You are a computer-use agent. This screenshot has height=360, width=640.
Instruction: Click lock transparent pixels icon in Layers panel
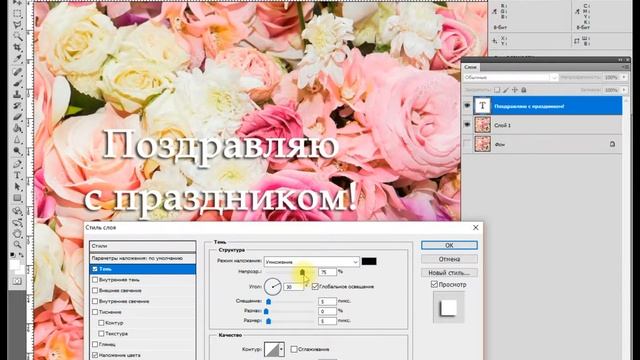497,90
